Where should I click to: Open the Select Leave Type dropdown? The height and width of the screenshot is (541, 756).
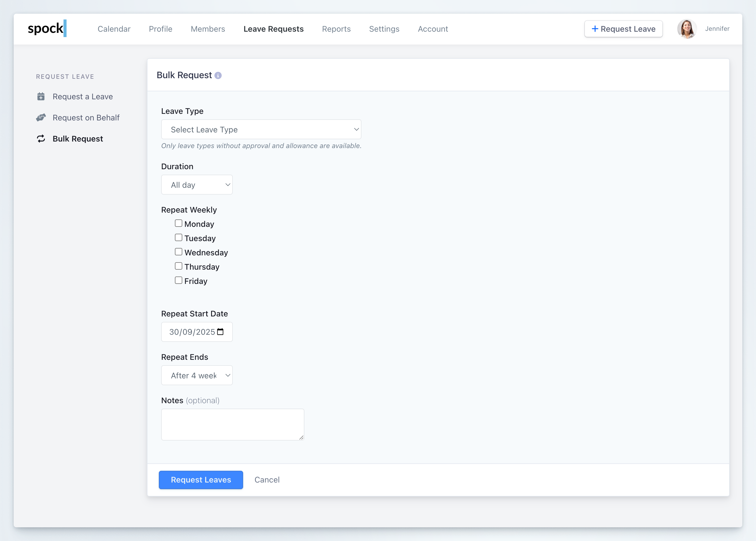261,129
